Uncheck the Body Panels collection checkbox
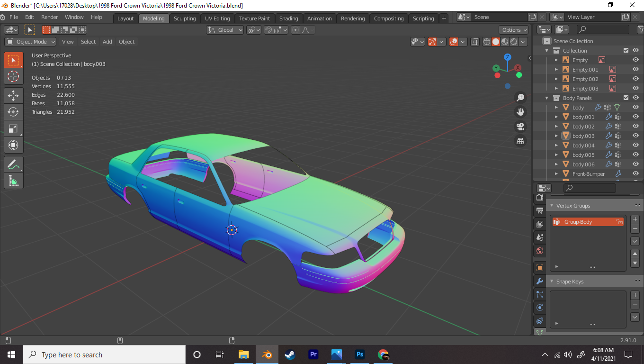Viewport: 644px width, 364px height. [x=626, y=98]
